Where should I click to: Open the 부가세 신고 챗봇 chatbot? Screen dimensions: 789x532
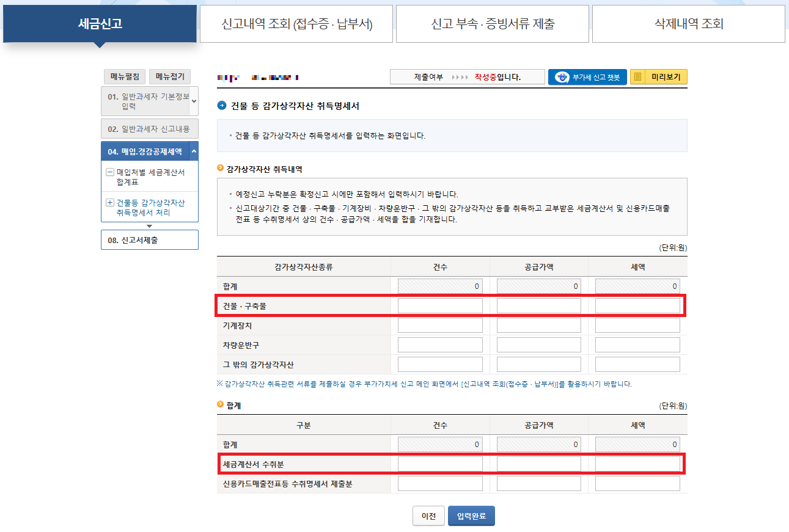587,76
